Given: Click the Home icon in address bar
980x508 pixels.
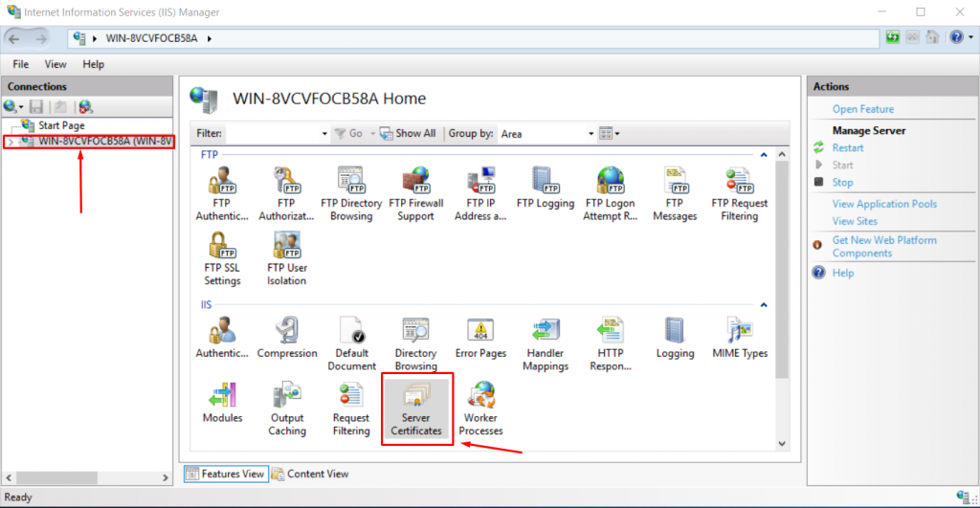Looking at the screenshot, I should (x=932, y=37).
